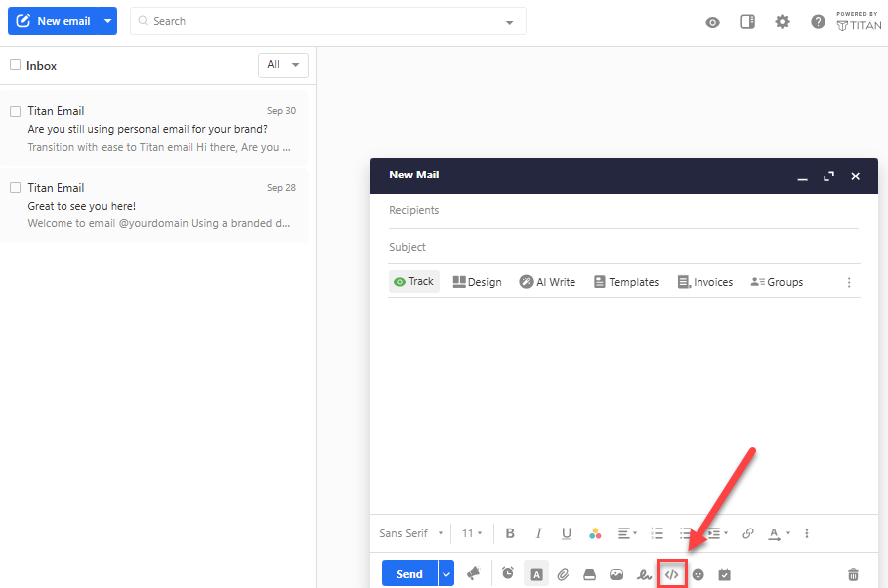888x588 pixels.
Task: Open the text alignment dropdown
Action: click(627, 533)
